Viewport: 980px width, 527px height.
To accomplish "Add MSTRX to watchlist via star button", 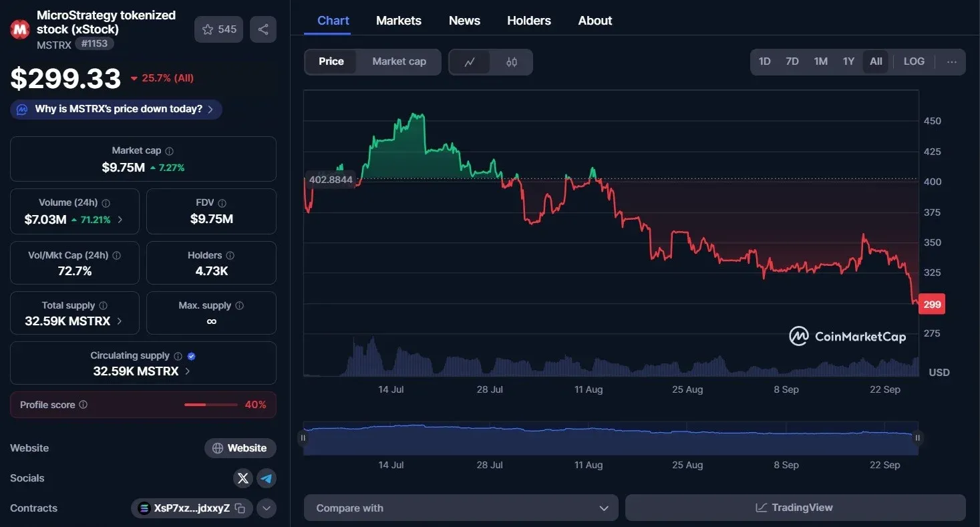I will click(x=218, y=29).
